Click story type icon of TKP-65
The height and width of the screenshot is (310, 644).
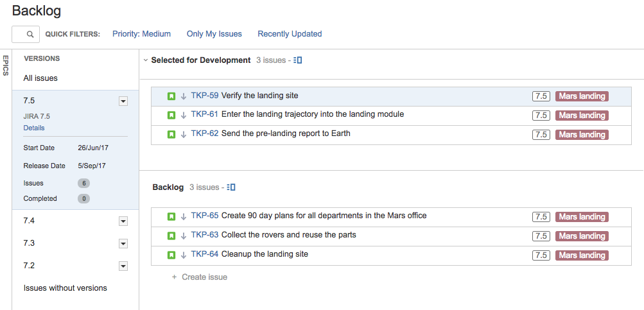click(171, 217)
